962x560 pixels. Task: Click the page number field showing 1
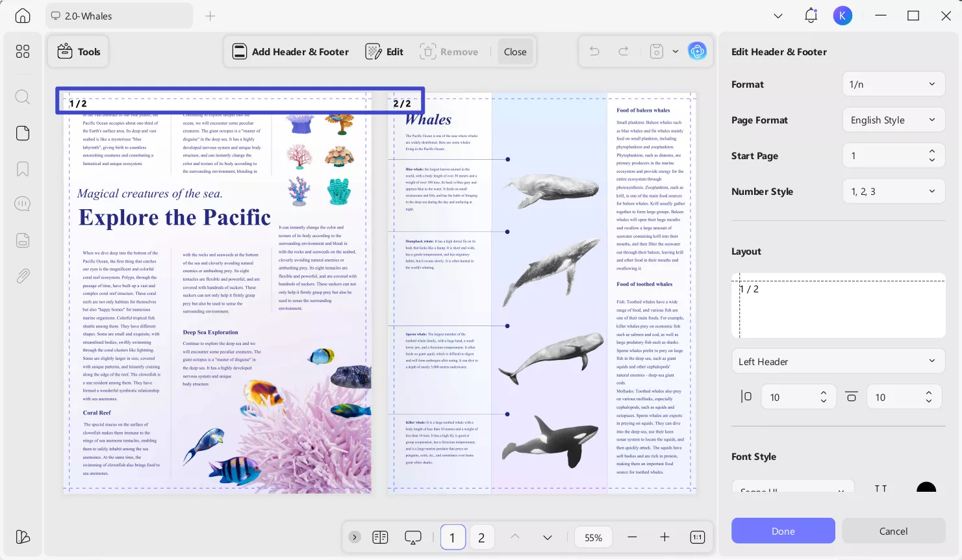pos(453,537)
